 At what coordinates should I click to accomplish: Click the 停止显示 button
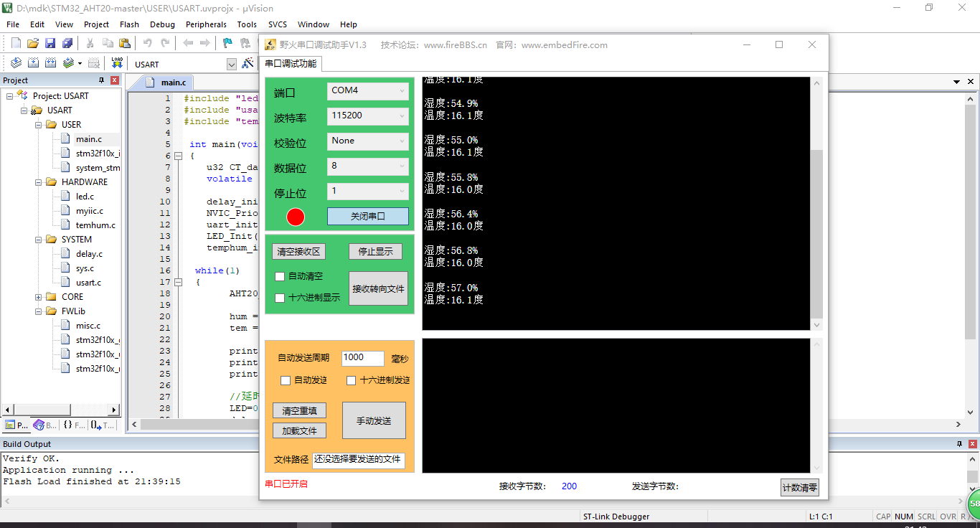point(375,252)
